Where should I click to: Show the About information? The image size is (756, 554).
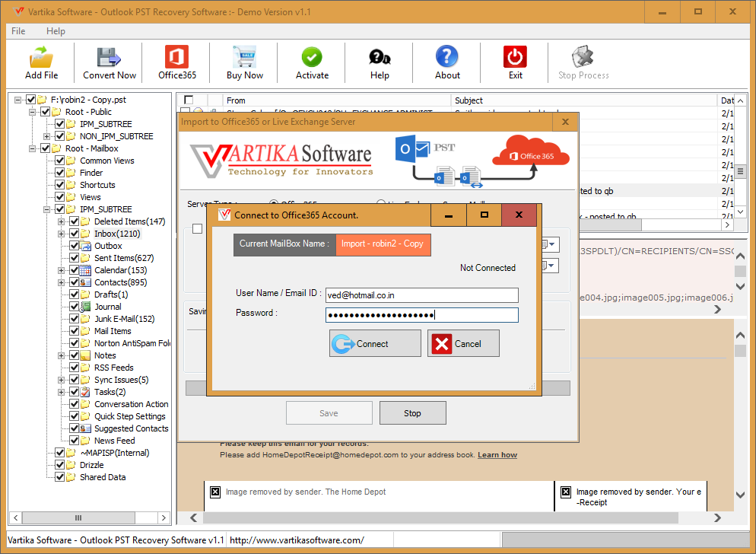447,56
